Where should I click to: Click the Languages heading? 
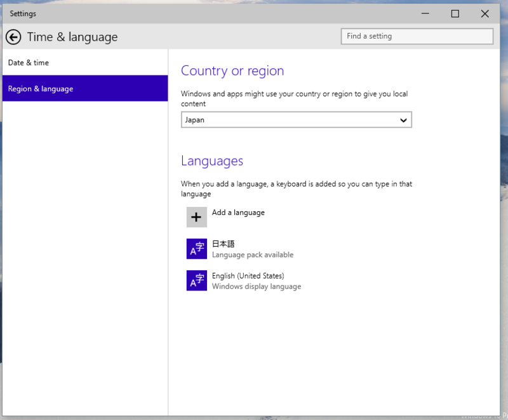(212, 161)
